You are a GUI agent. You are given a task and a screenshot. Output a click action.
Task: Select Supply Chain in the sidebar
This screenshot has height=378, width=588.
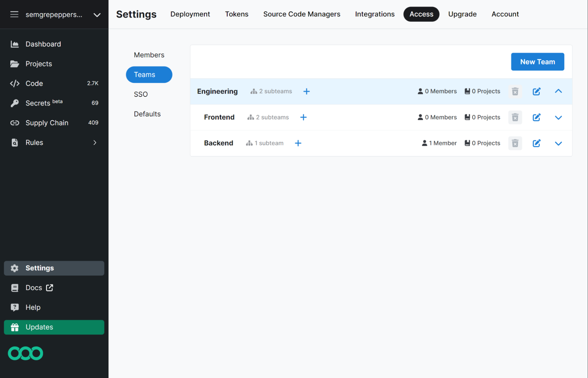47,123
